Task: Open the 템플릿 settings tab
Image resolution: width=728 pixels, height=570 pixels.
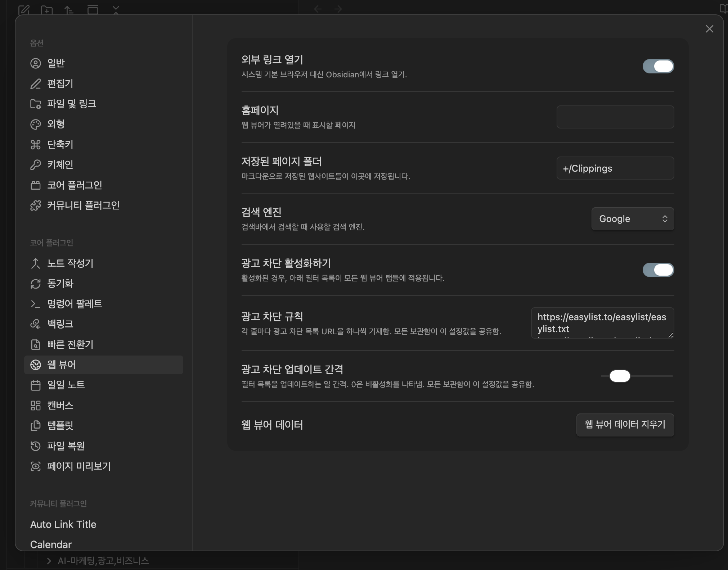Action: tap(60, 426)
